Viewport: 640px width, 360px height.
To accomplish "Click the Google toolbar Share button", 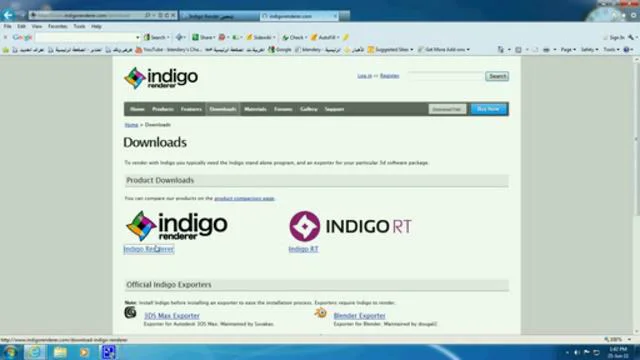I will point(203,37).
